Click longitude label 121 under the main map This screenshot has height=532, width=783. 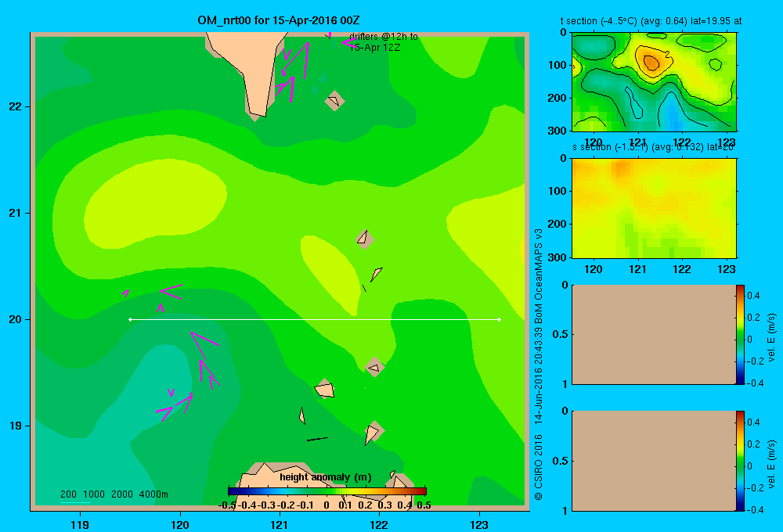coord(280,524)
